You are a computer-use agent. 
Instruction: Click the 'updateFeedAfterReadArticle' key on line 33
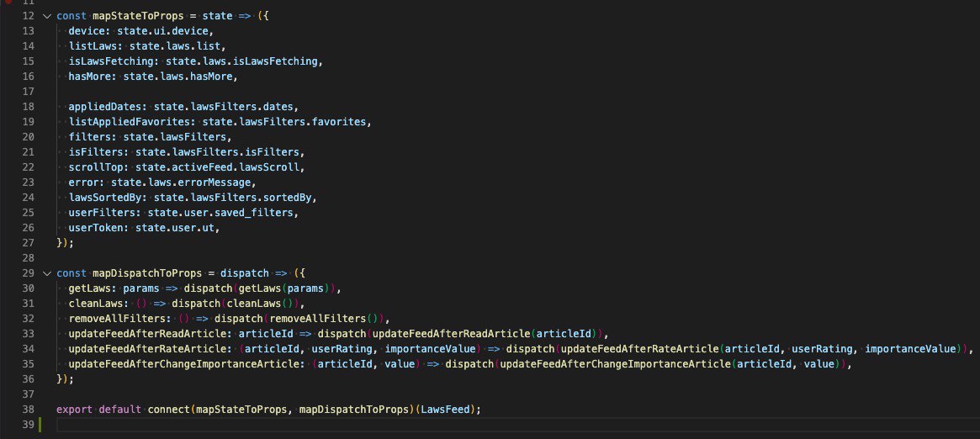pyautogui.click(x=148, y=334)
